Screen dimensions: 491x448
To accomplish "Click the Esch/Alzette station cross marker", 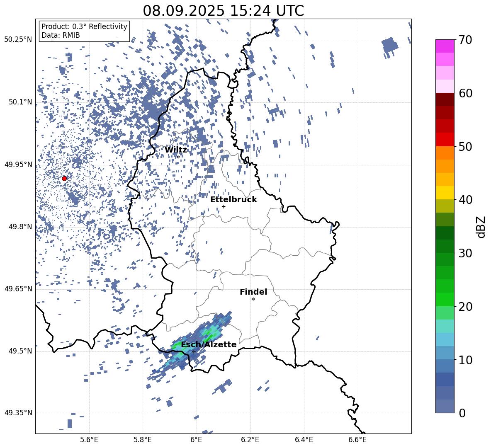I will pos(194,351).
